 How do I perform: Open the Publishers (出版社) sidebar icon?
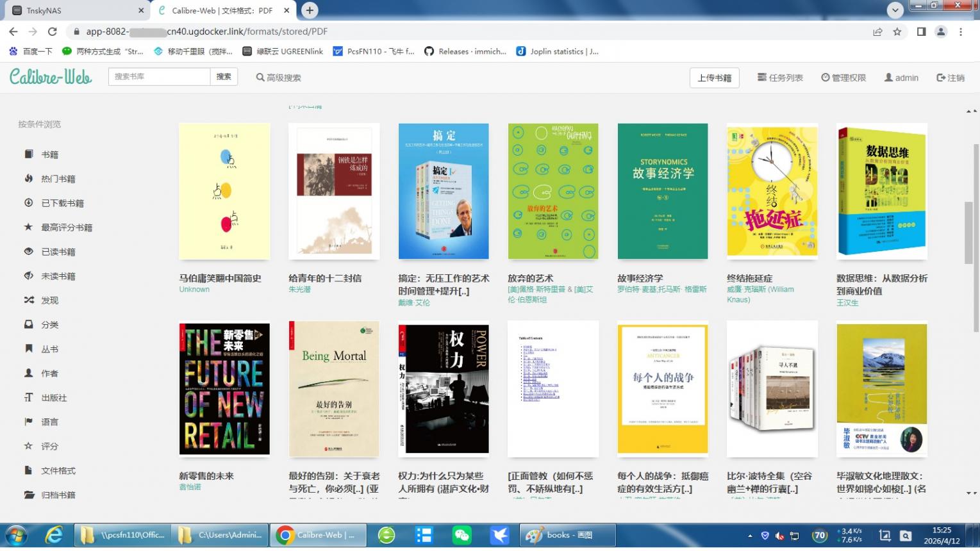[x=29, y=398]
